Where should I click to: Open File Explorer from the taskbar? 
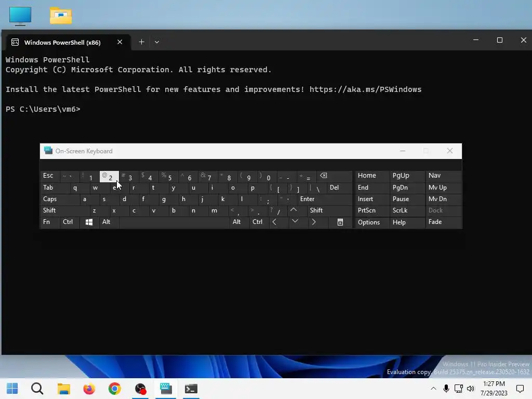point(63,389)
